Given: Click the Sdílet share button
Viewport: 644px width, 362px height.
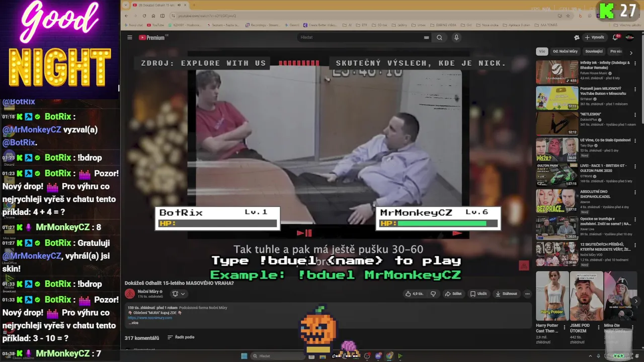Looking at the screenshot, I should pos(453,294).
